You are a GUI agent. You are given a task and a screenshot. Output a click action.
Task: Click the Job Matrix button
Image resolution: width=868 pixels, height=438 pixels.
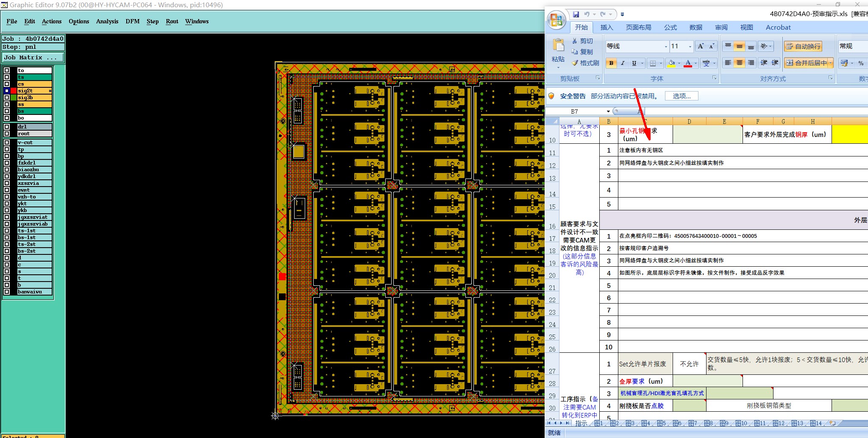tap(33, 57)
